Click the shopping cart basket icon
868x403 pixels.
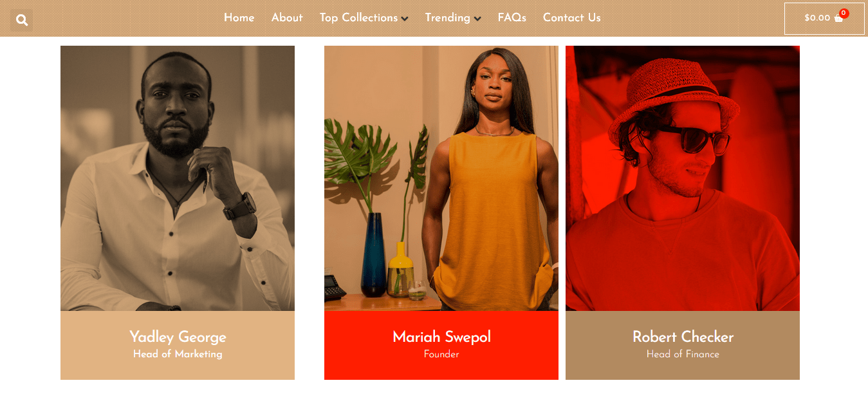click(x=838, y=18)
